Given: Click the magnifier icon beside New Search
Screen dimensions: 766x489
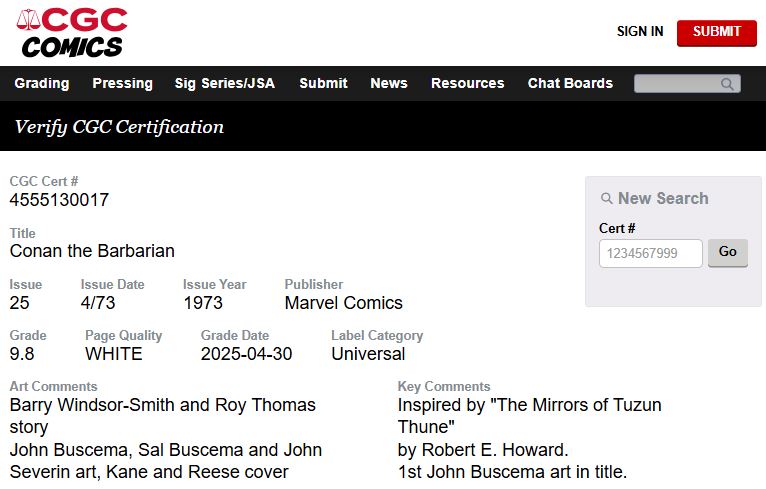Looking at the screenshot, I should tap(606, 199).
